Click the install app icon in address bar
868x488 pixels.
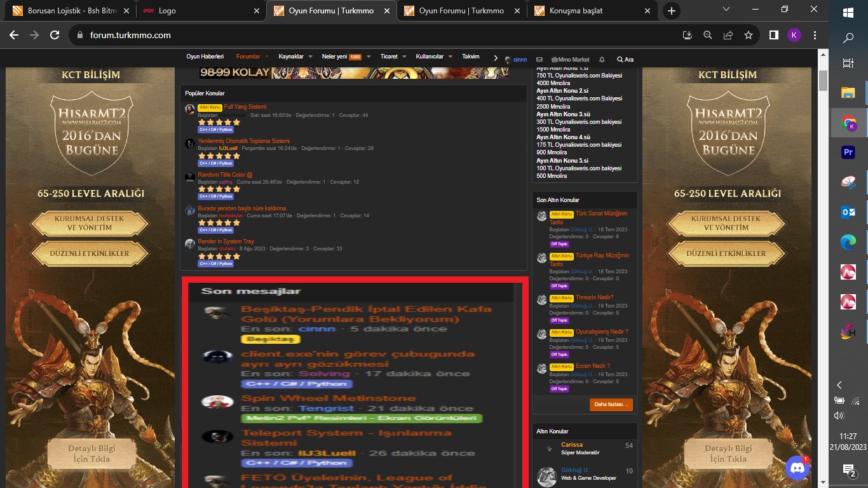coord(687,35)
